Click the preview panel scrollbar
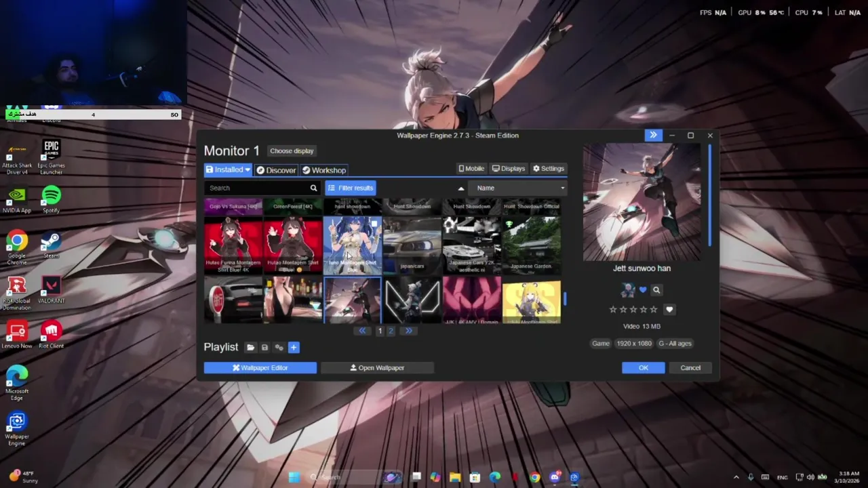 pyautogui.click(x=710, y=195)
